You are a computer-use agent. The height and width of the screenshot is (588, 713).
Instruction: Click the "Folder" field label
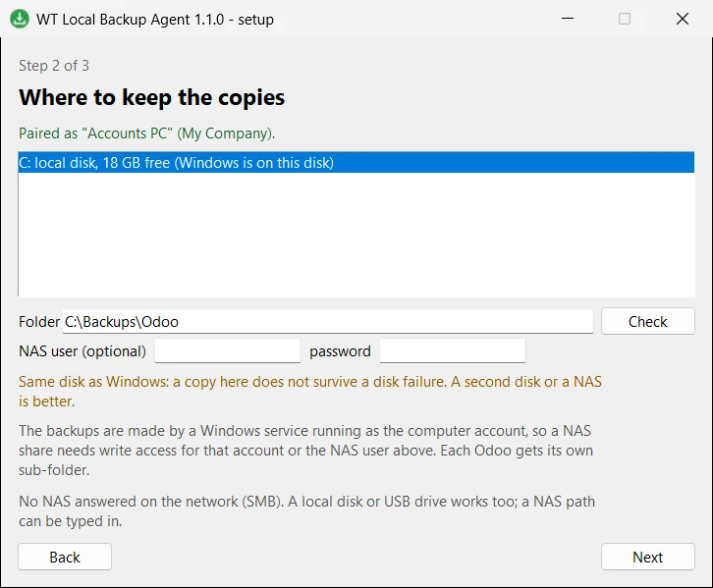point(39,322)
